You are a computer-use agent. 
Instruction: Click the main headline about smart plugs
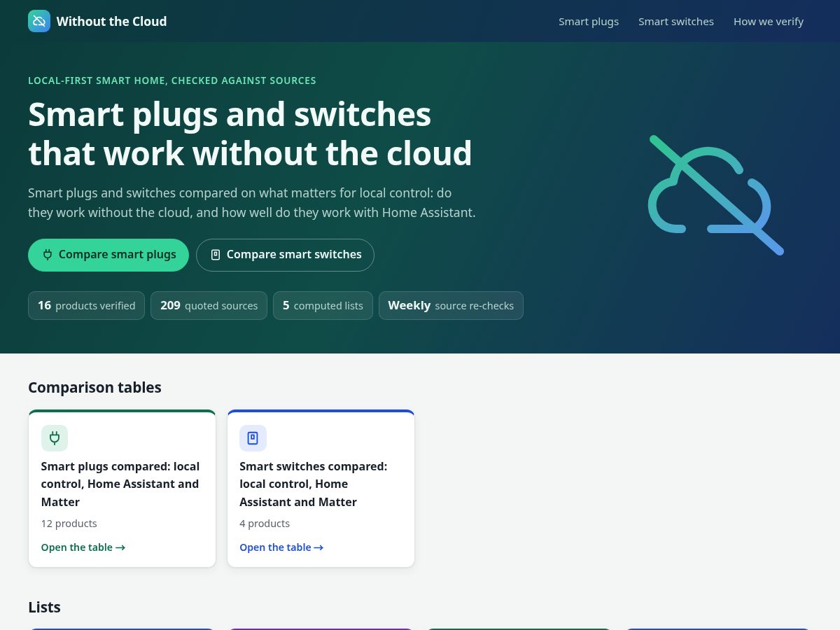point(250,134)
